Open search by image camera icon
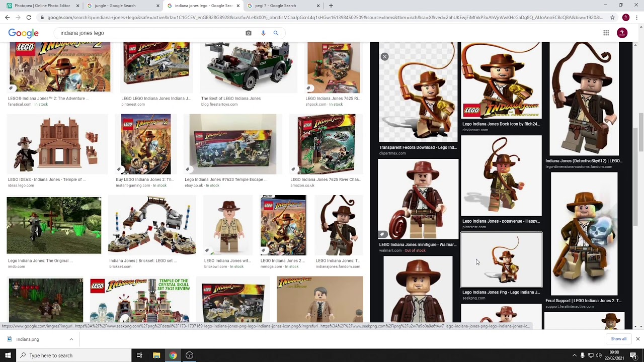The height and width of the screenshot is (362, 644). 249,33
